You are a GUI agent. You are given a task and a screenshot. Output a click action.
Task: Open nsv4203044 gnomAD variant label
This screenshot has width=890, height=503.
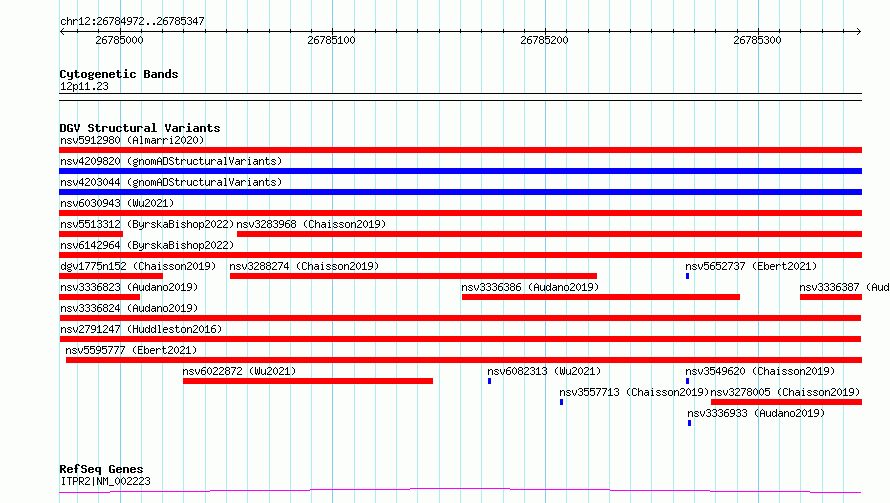click(x=171, y=182)
